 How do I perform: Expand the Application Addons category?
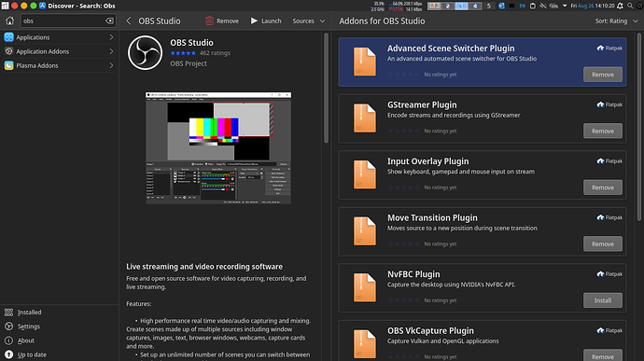(x=59, y=51)
